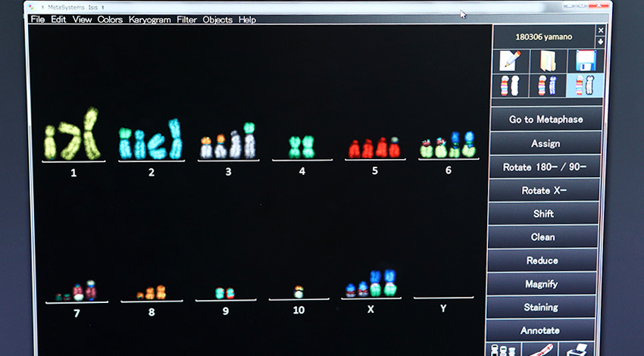644x356 pixels.
Task: Open the Colors menu
Action: pos(110,20)
